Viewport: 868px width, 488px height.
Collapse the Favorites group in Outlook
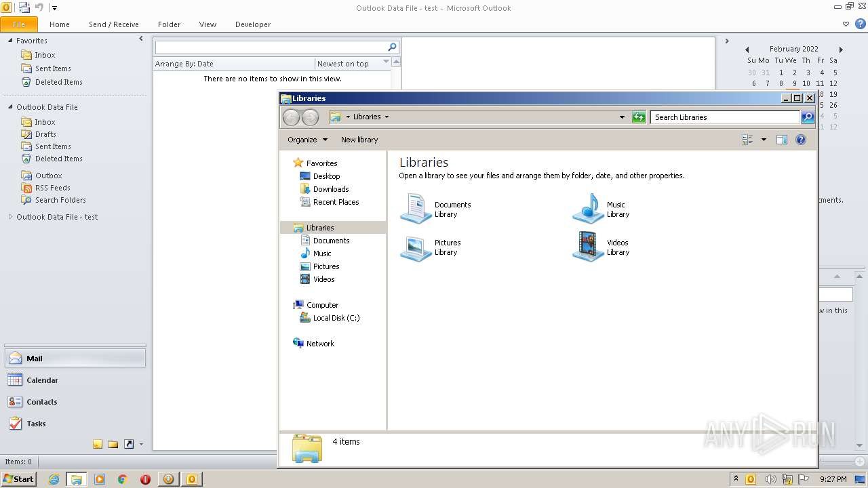click(10, 41)
